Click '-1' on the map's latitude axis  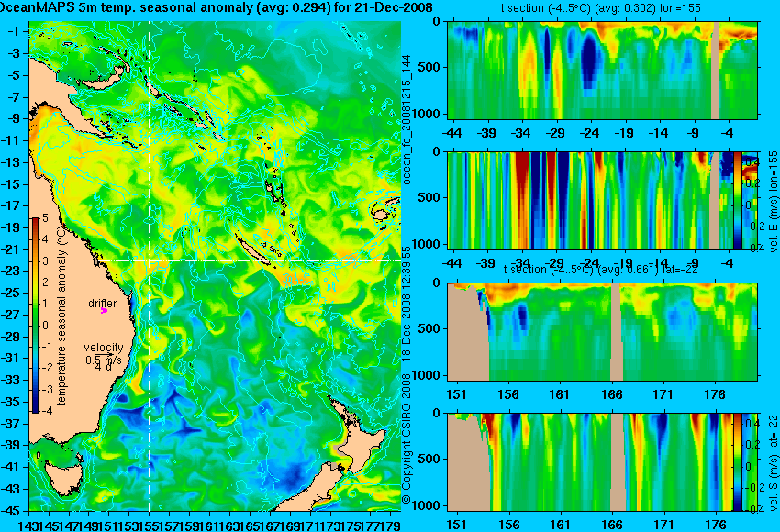pos(14,31)
